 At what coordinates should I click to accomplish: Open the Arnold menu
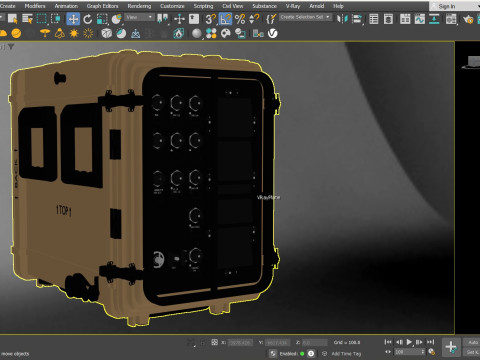(317, 6)
